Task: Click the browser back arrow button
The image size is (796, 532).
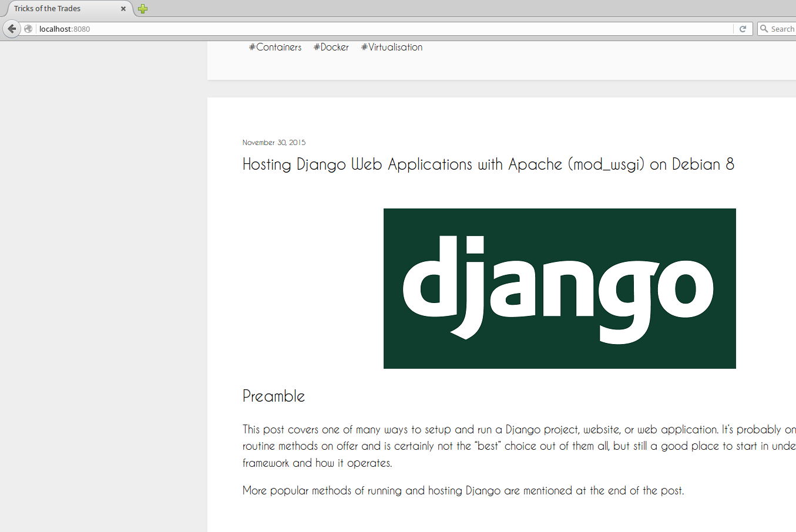Action: point(12,29)
